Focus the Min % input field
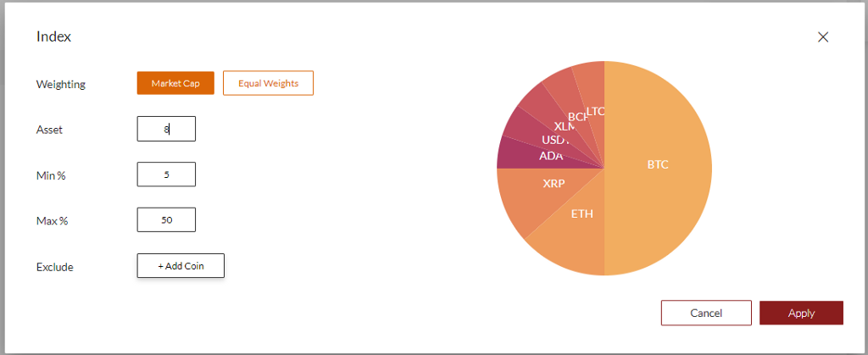Image resolution: width=868 pixels, height=355 pixels. (166, 175)
